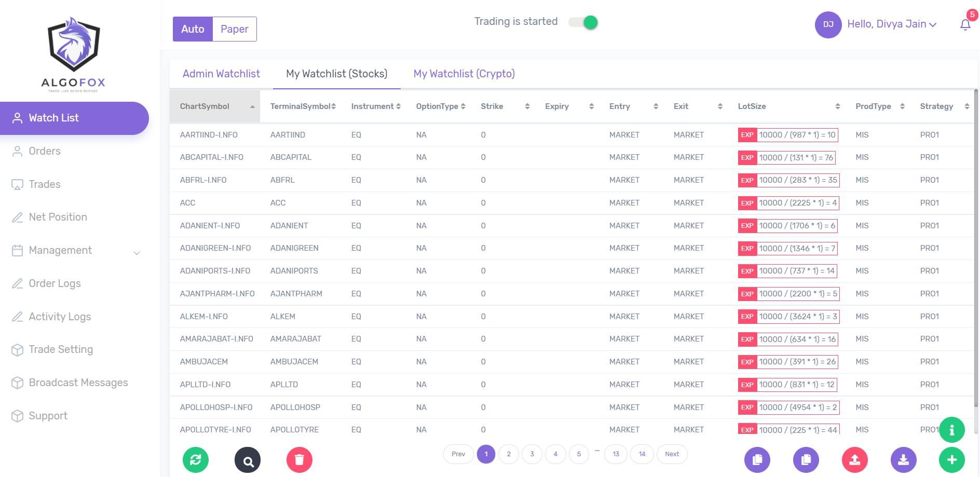
Task: Open the notifications bell
Action: tap(964, 24)
